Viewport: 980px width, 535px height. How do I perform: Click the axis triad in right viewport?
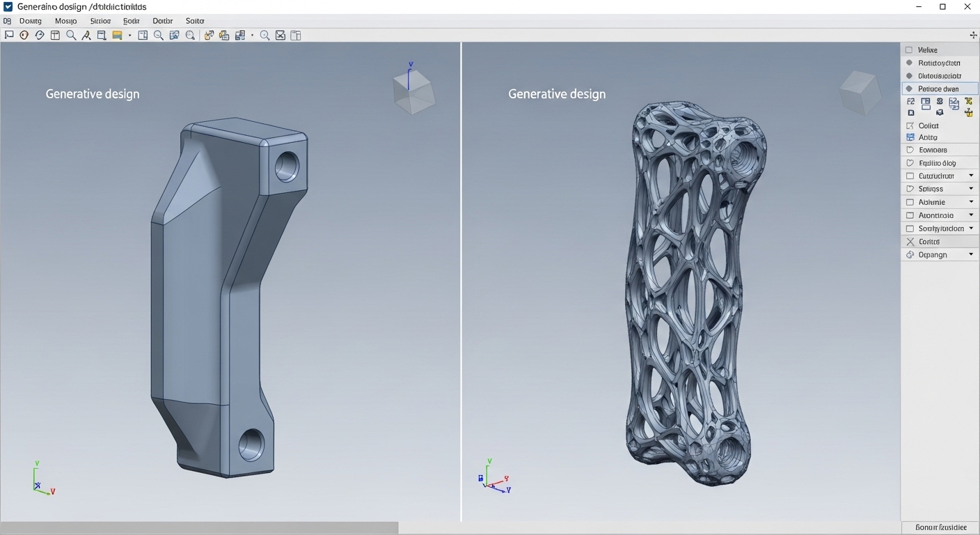pos(495,477)
